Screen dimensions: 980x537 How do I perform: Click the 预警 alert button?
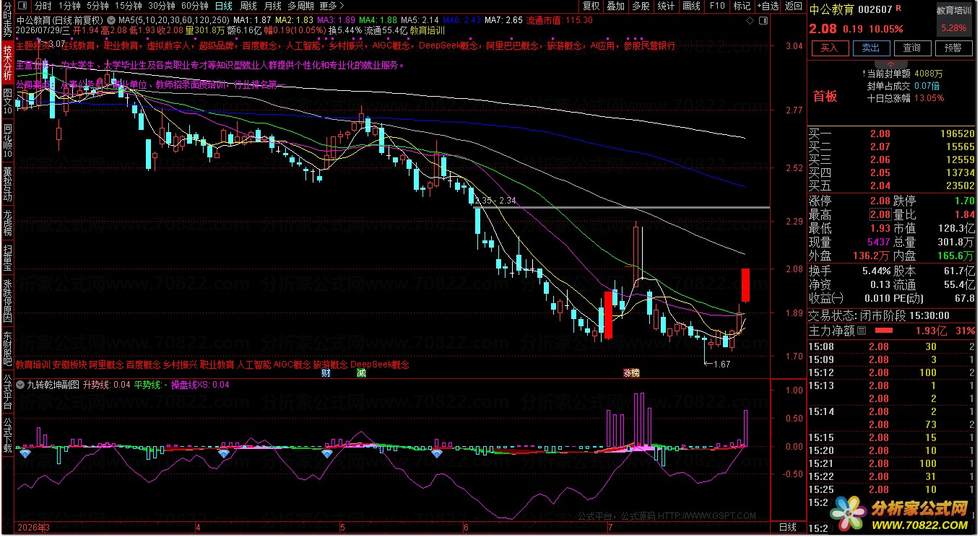[x=953, y=48]
